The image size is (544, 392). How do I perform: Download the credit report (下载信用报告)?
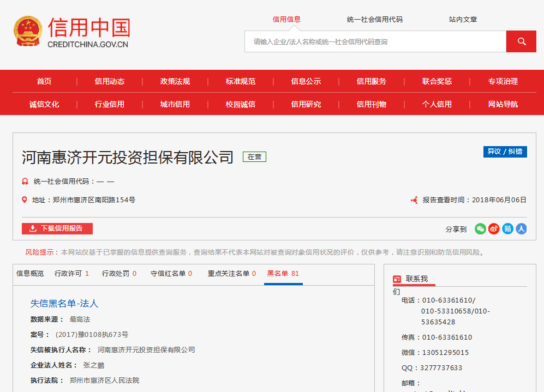57,228
